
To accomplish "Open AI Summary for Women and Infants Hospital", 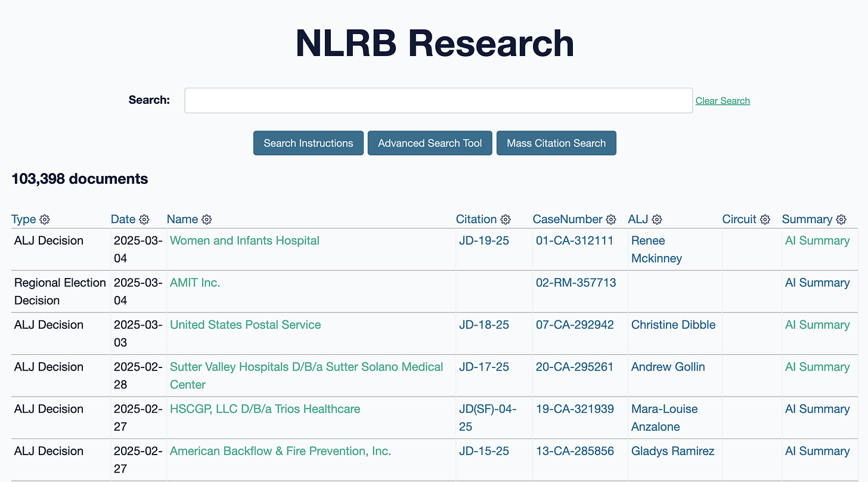I will point(817,241).
